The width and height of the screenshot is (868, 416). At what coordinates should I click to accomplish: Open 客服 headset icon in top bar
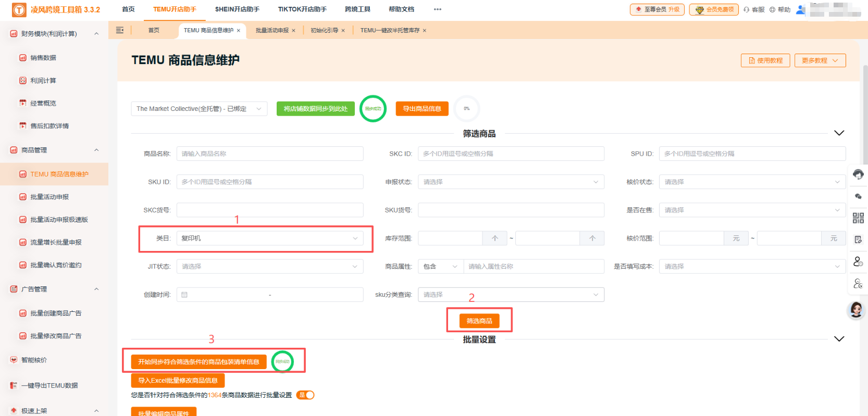point(754,9)
